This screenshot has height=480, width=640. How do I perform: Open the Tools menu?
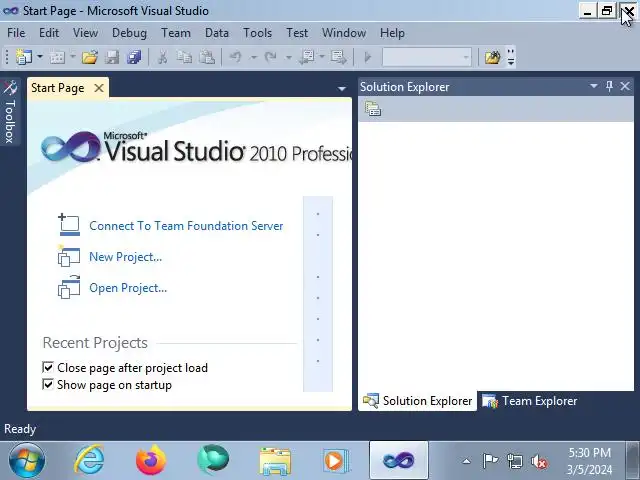(258, 33)
